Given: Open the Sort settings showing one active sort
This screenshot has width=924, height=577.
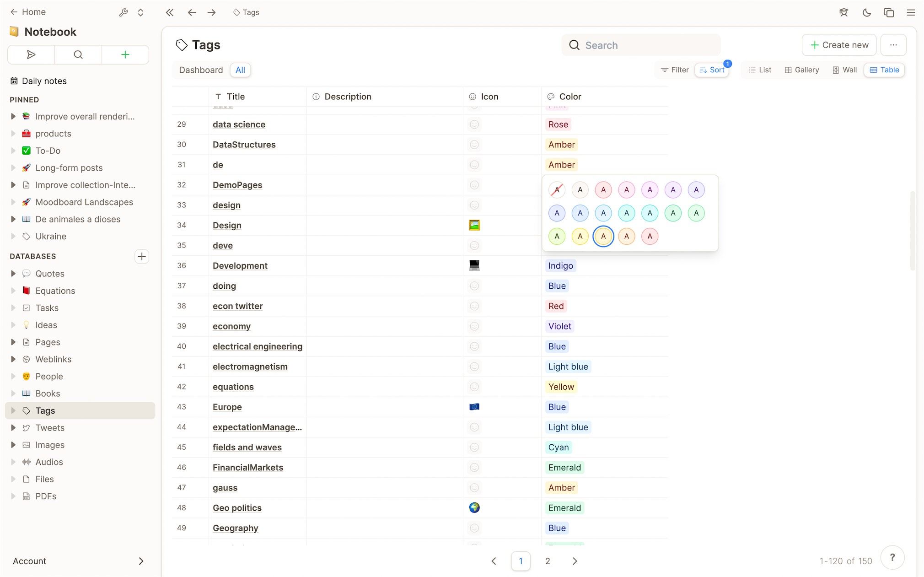Looking at the screenshot, I should (712, 70).
